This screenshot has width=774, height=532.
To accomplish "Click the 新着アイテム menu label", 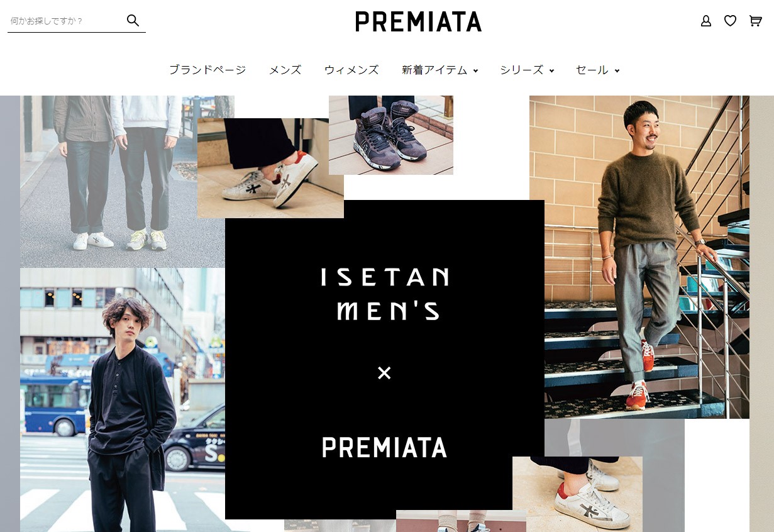I will [x=434, y=70].
